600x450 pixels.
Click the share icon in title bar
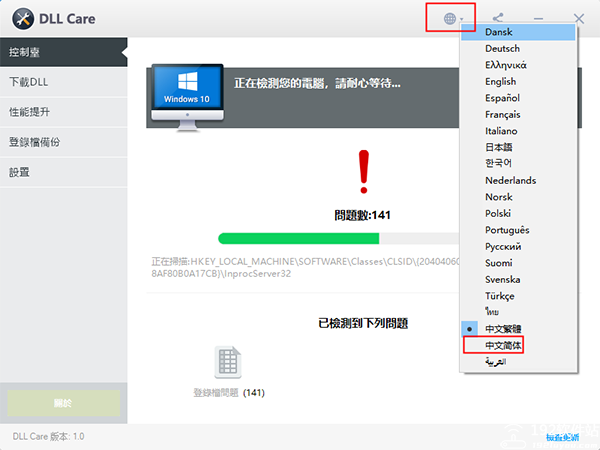click(498, 18)
